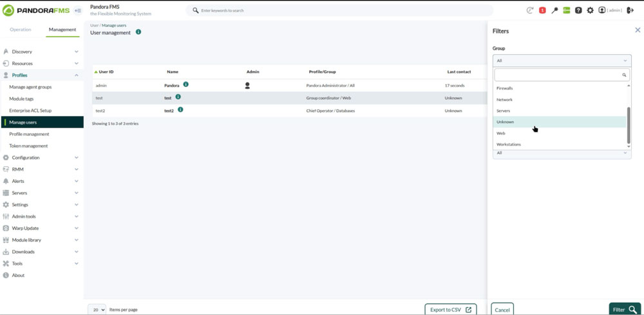Click the logout icon

tap(630, 10)
